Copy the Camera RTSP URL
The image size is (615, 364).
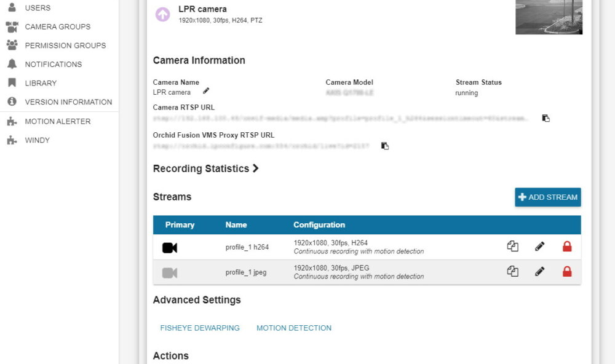546,118
